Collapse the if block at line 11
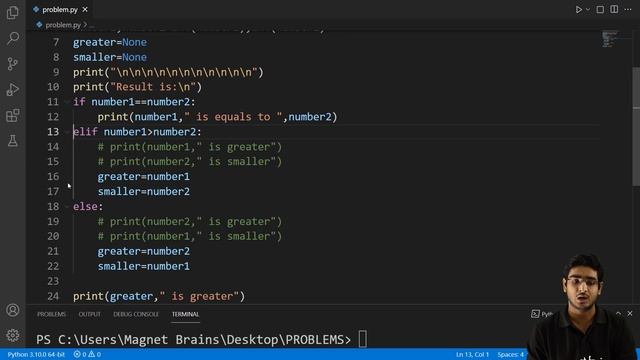Image resolution: width=640 pixels, height=360 pixels. [x=67, y=102]
